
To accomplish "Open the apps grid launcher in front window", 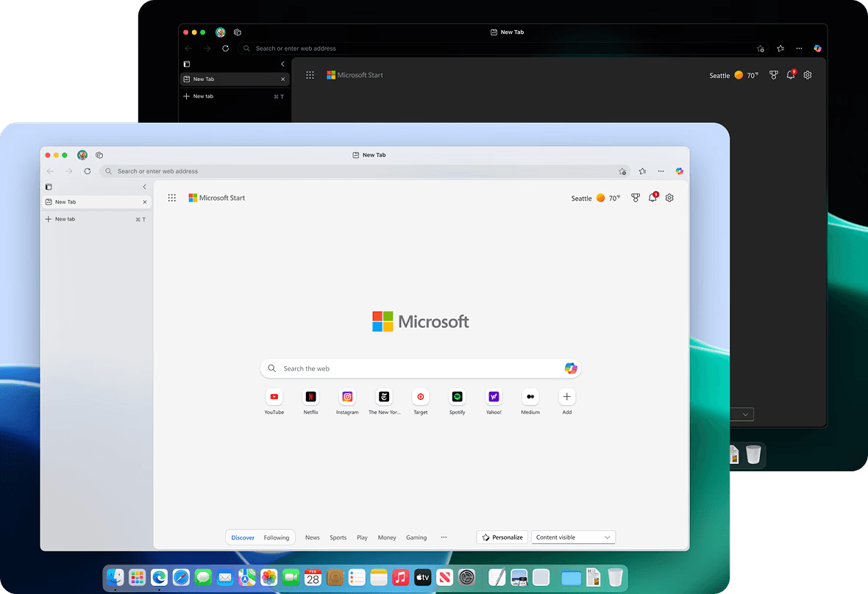I will click(171, 198).
